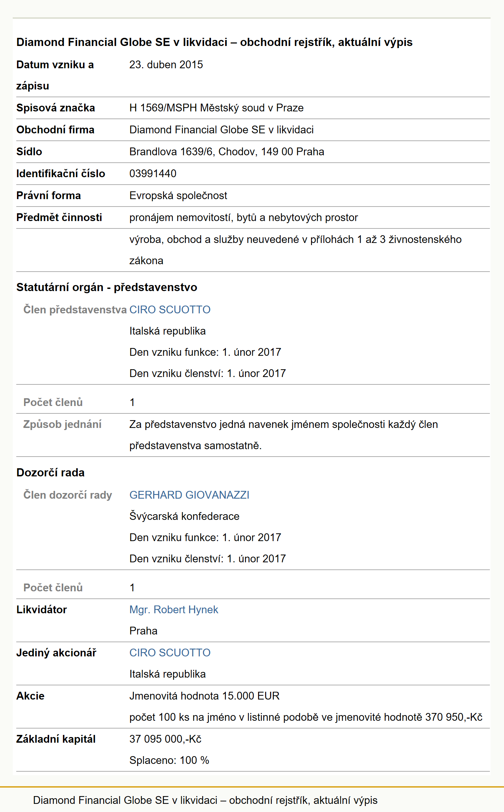Click the Obchodní firma company name value
This screenshot has width=504, height=812.
(221, 130)
